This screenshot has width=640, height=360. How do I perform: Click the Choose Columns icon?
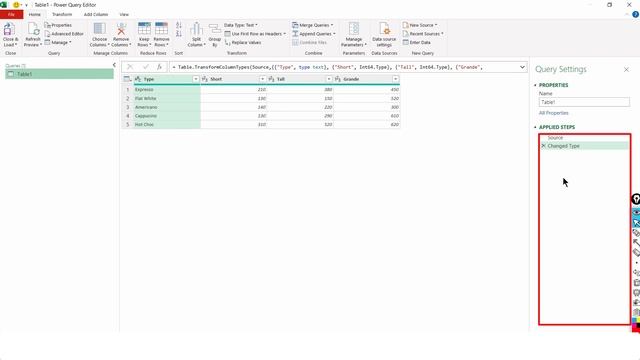tap(99, 29)
